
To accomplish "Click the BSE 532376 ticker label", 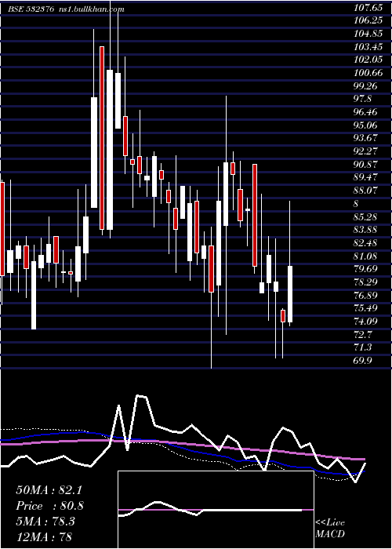I will [x=31, y=9].
